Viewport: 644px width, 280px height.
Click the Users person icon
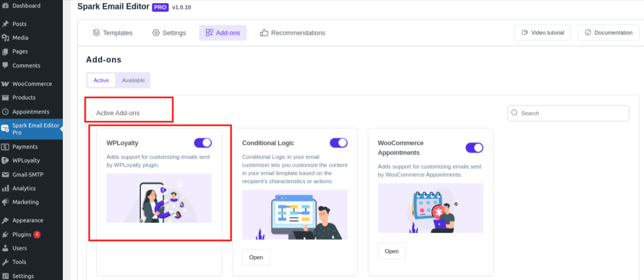click(5, 249)
